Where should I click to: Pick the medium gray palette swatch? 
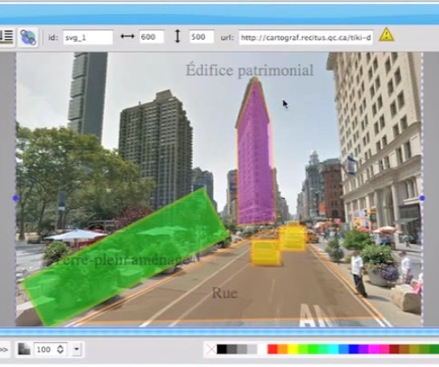coord(242,349)
